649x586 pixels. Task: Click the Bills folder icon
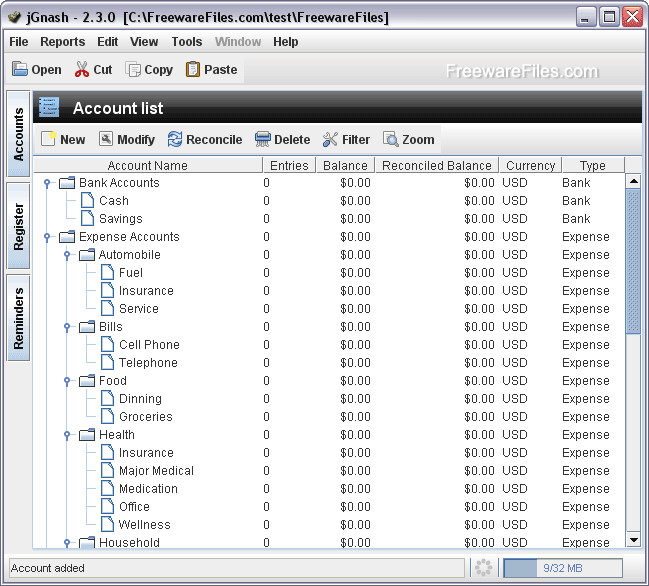pyautogui.click(x=87, y=327)
